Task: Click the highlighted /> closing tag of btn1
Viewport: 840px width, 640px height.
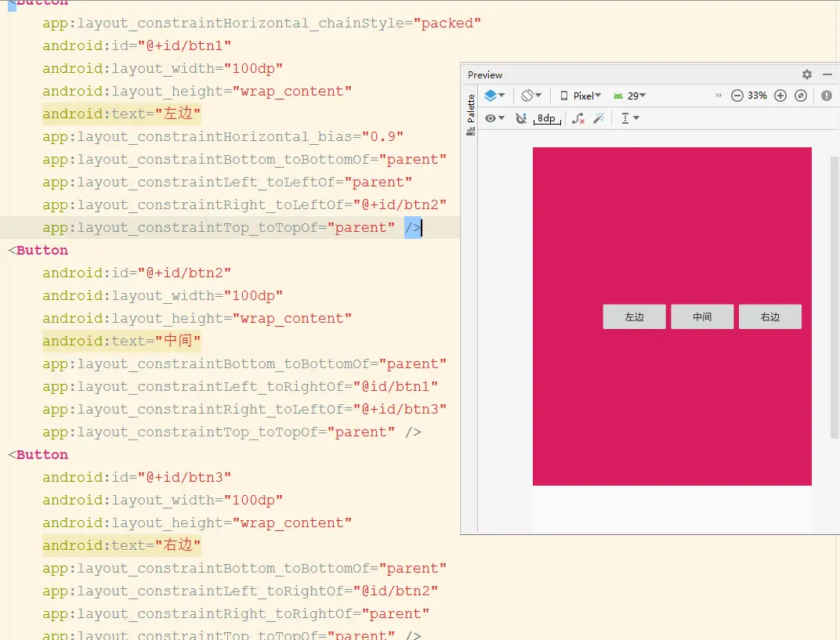Action: click(412, 228)
